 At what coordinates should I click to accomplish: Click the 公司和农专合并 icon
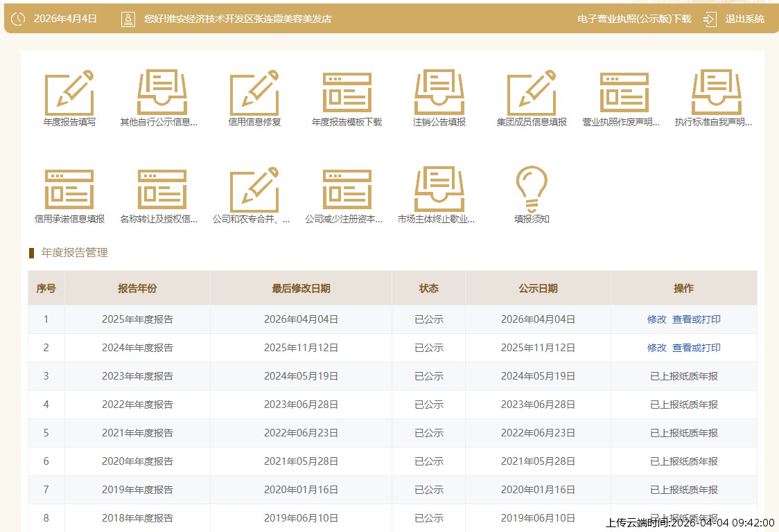(x=254, y=189)
